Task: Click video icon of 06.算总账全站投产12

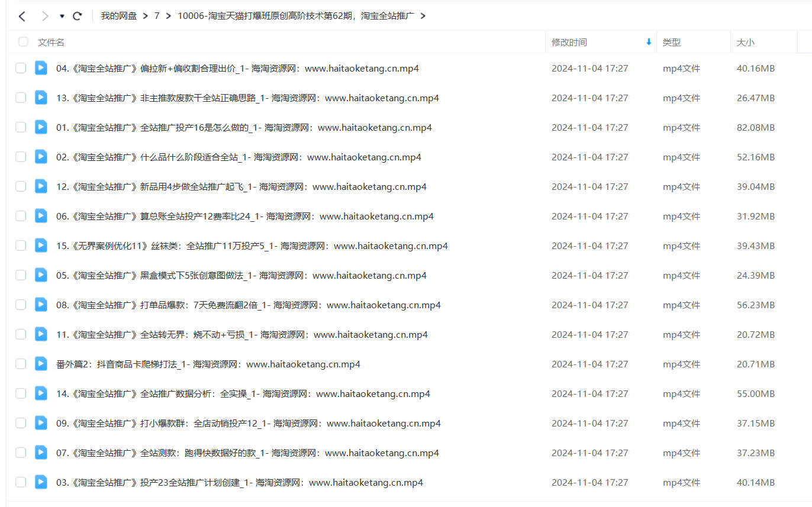Action: (41, 216)
